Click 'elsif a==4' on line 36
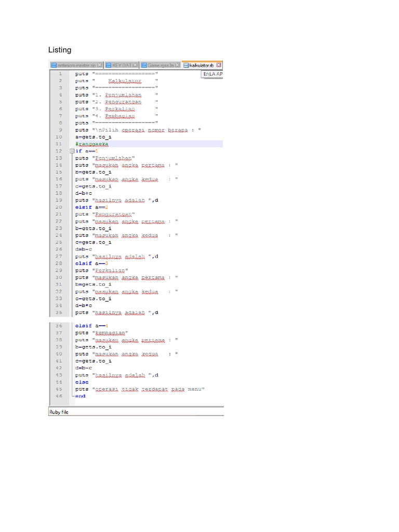399x532 pixels. point(91,326)
